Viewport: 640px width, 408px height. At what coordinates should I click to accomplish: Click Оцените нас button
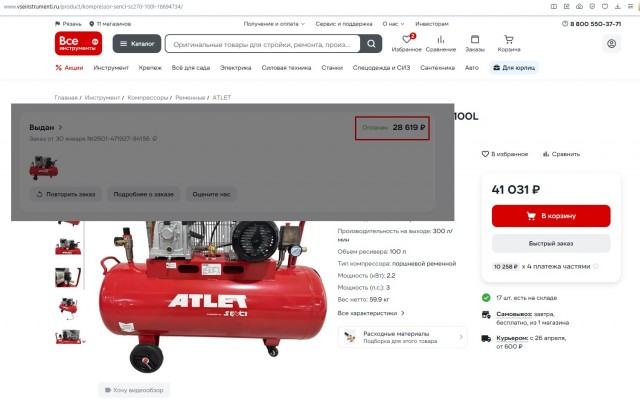[211, 194]
